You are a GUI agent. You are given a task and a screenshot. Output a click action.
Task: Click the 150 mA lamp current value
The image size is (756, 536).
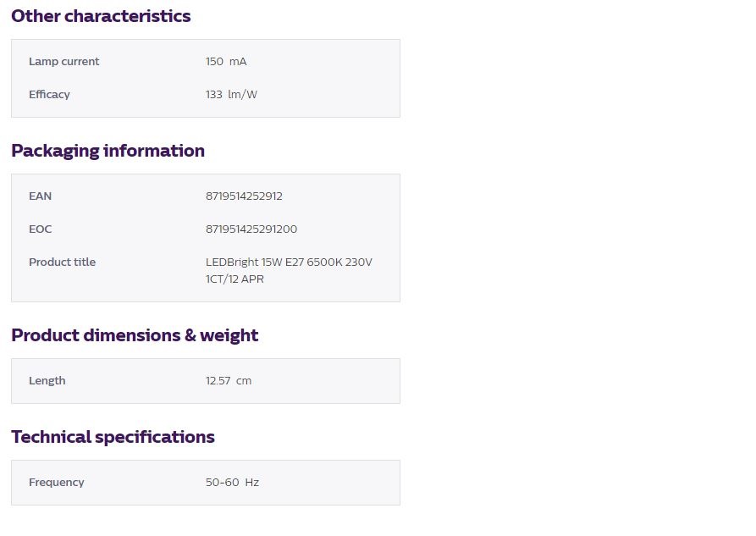(226, 61)
